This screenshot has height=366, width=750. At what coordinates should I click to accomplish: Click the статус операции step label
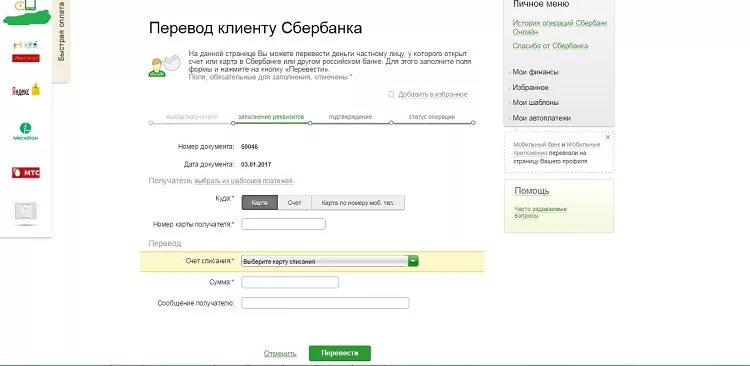[432, 117]
